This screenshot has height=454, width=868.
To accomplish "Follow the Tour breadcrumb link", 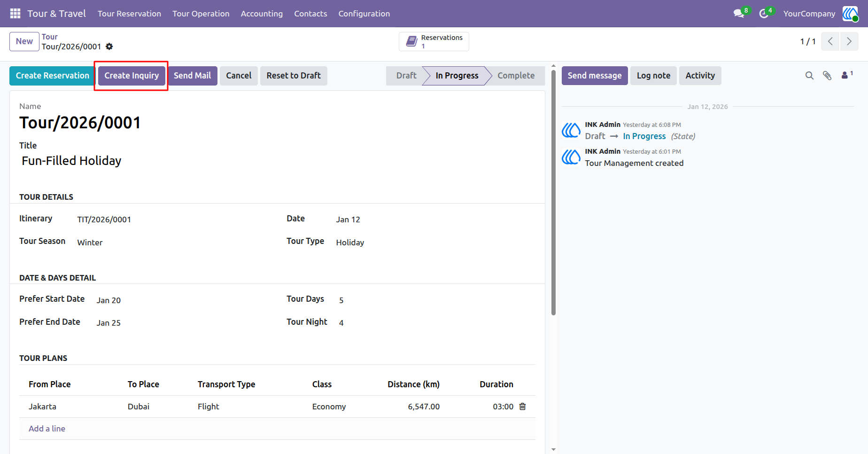I will 49,37.
